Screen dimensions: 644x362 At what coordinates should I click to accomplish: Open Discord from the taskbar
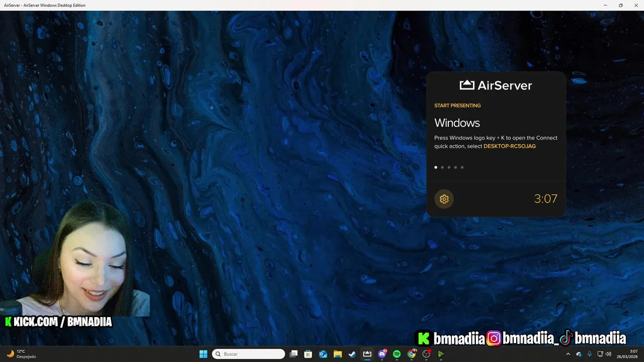point(382,354)
